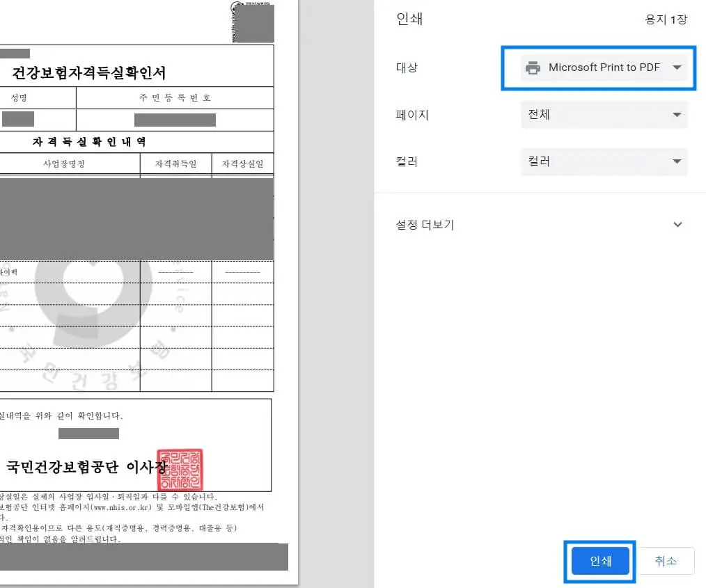Click the dropdown arrow beside Microsoft Print to PDF
This screenshot has height=588, width=706.
677,67
